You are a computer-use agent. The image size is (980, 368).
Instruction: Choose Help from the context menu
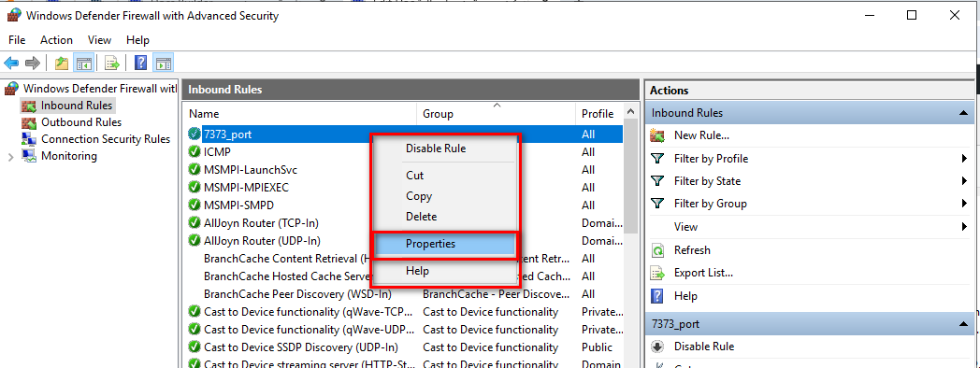(444, 271)
